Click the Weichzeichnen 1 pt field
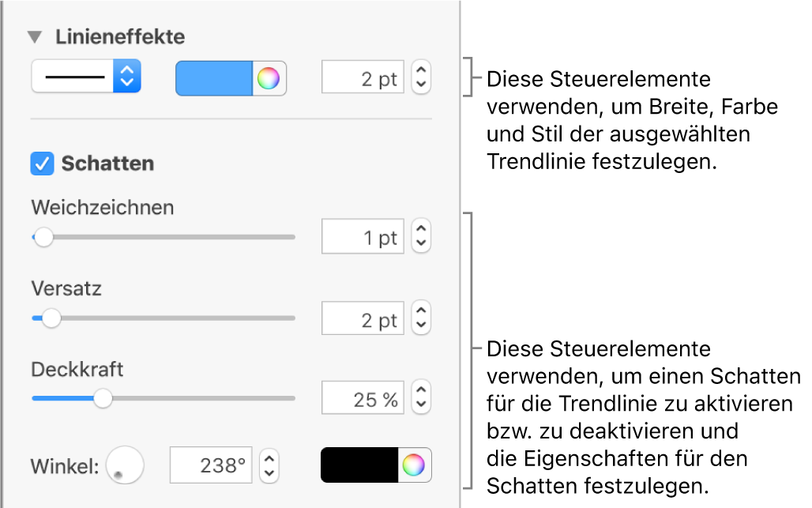This screenshot has height=508, width=812. 363,238
